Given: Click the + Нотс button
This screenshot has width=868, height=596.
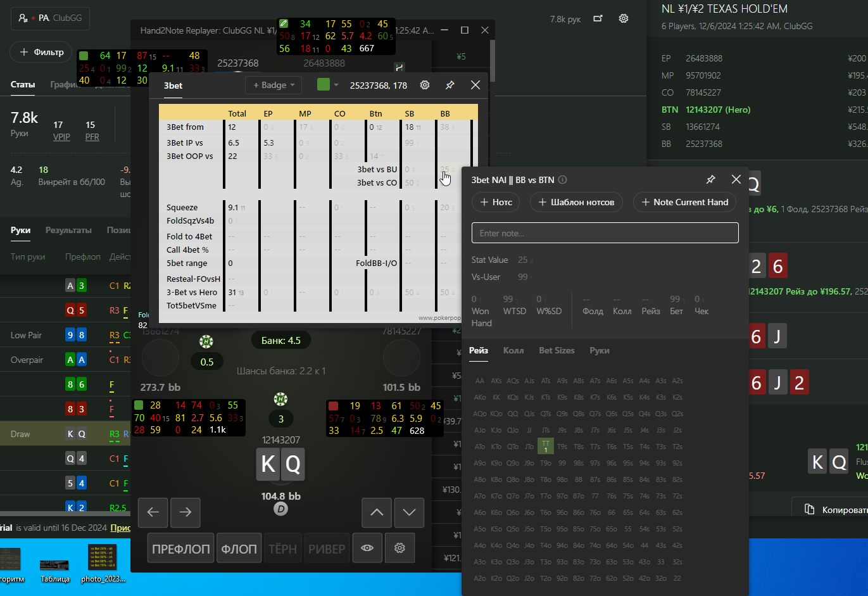Looking at the screenshot, I should coord(496,202).
